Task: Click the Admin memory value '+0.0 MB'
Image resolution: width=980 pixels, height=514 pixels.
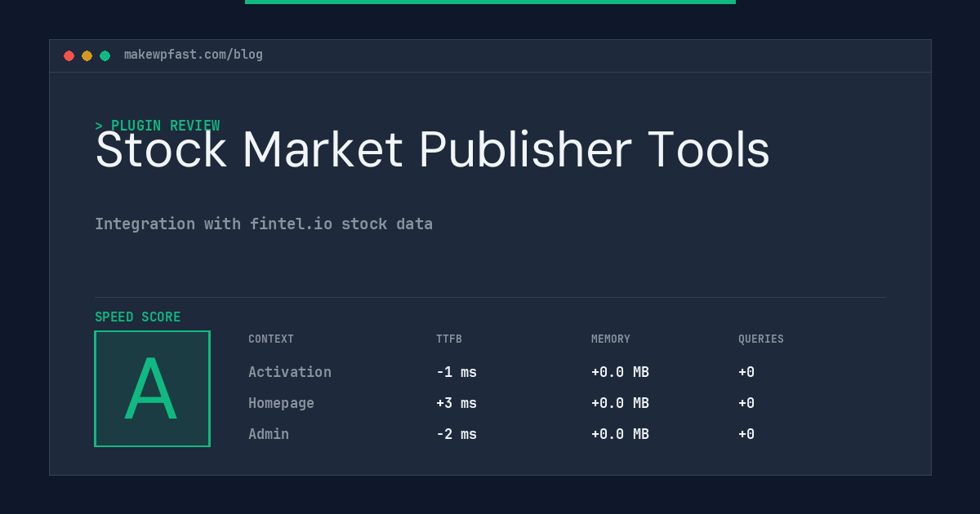Action: pyautogui.click(x=620, y=434)
